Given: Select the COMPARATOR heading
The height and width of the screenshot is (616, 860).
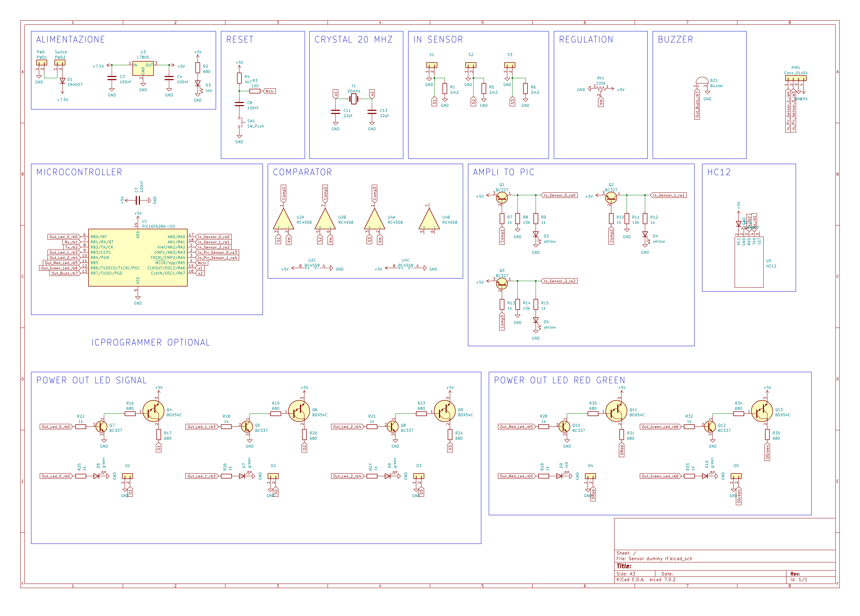Looking at the screenshot, I should click(x=303, y=172).
